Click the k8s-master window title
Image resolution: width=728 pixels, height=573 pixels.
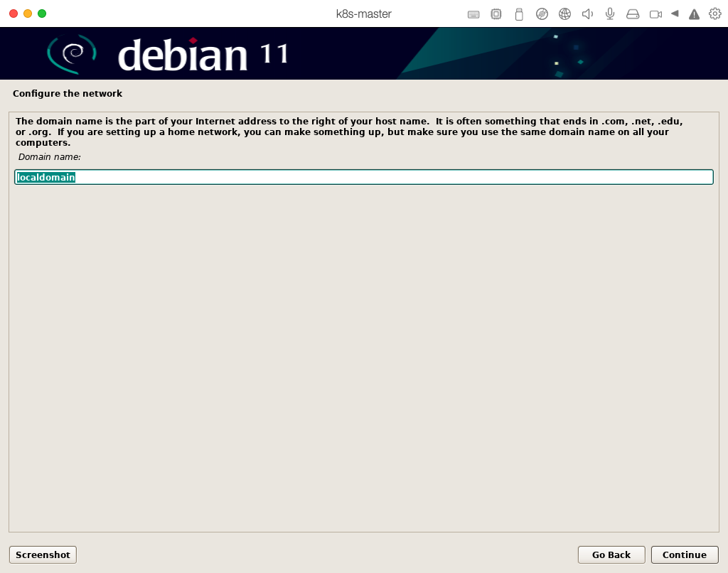[x=363, y=14]
